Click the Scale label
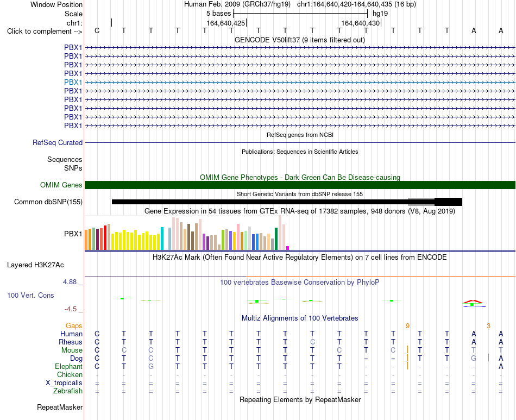Image resolution: width=516 pixels, height=420 pixels. tap(73, 14)
